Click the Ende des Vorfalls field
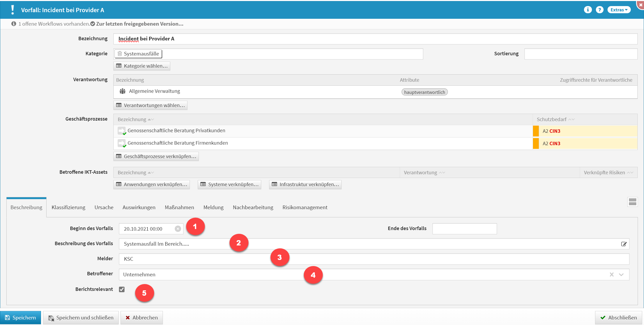 (464, 229)
